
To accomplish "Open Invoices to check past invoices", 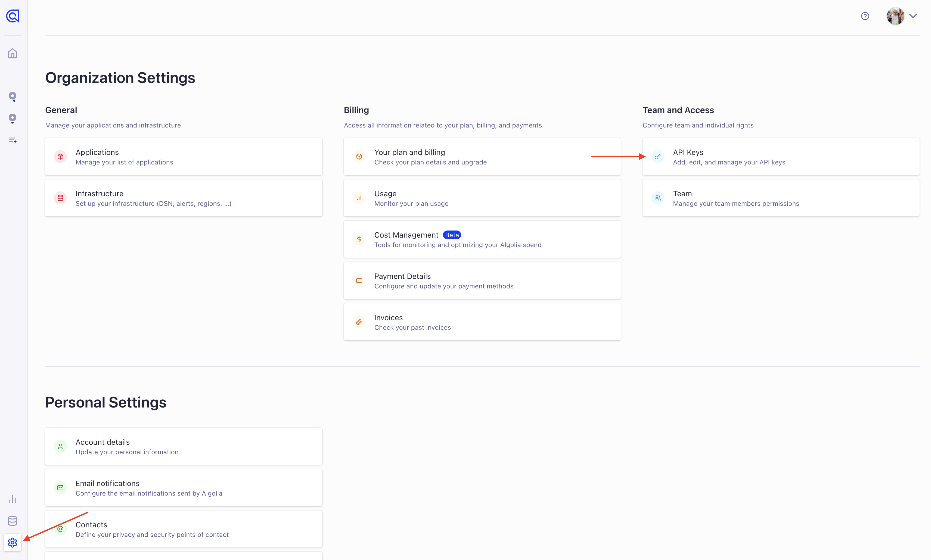I will (x=482, y=322).
